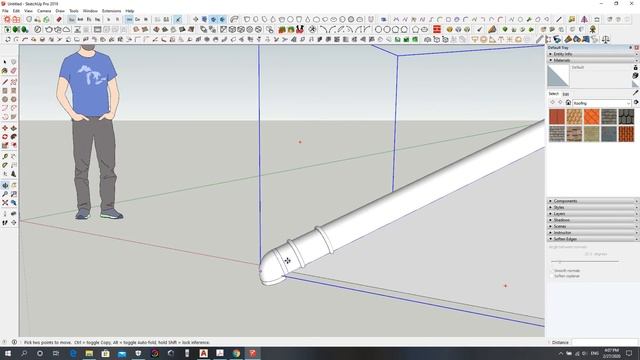Screen dimensions: 640x360
Task: Toggle the Soften coplanar checkbox
Action: [x=552, y=276]
